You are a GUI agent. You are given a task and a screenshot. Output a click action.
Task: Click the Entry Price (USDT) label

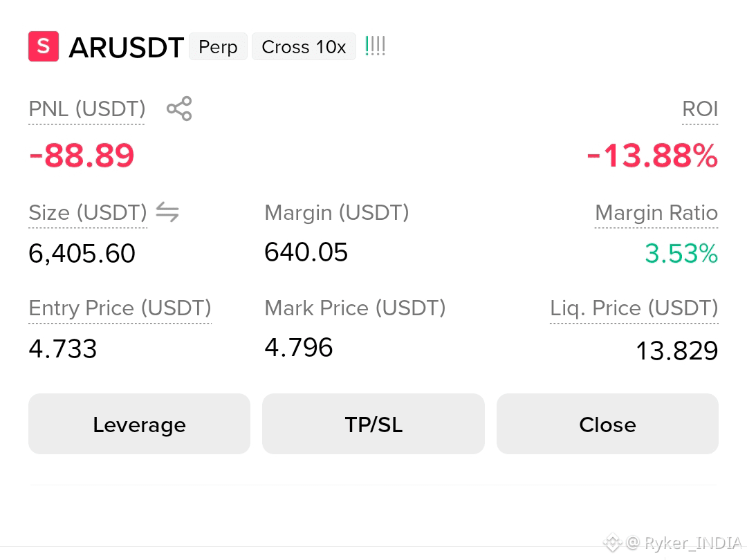(x=120, y=308)
